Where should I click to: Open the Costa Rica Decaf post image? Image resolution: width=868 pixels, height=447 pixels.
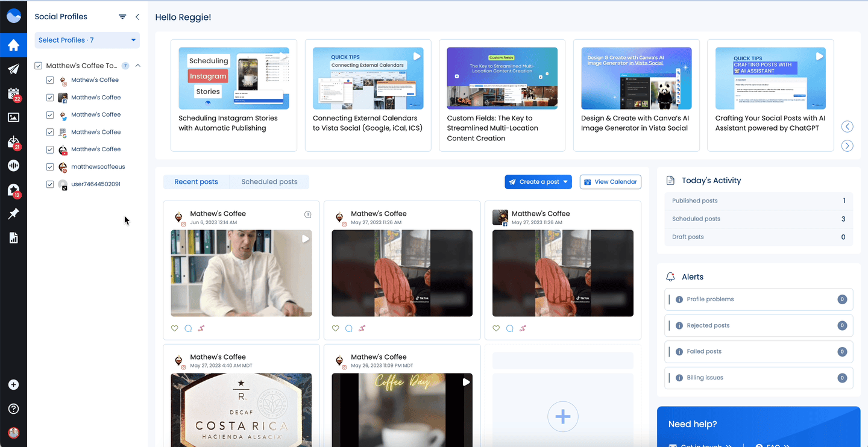coord(241,410)
